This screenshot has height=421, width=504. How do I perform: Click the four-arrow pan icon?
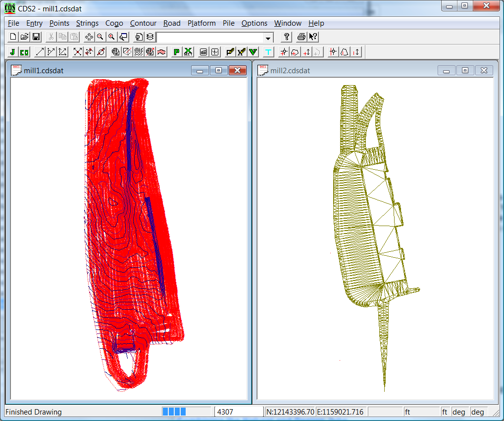click(x=89, y=37)
